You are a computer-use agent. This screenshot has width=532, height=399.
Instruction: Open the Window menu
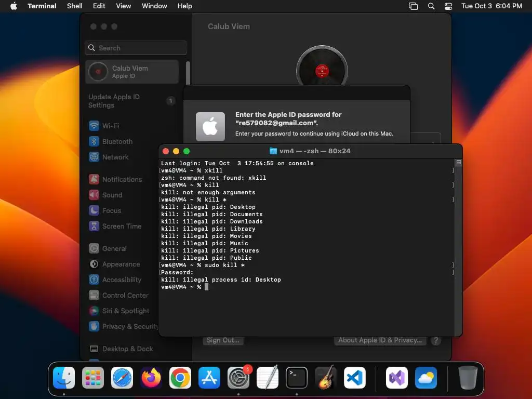154,6
